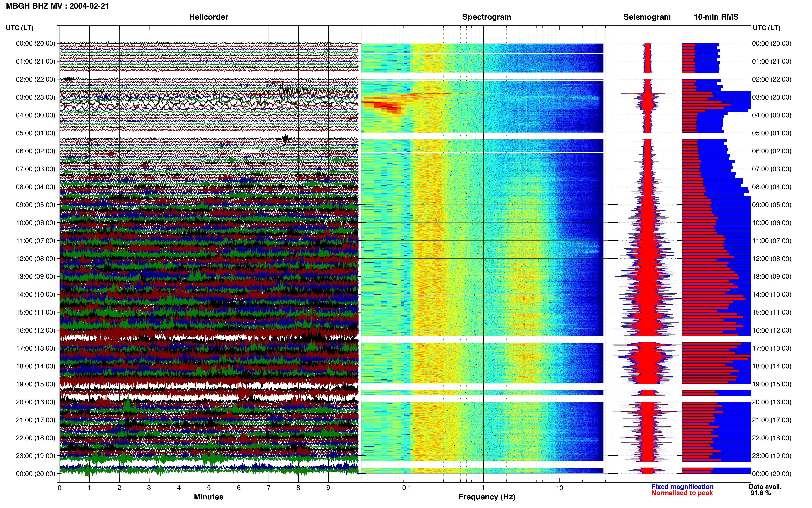The height and width of the screenshot is (508, 812).
Task: Click the left time label '05:00 (01:00)'
Action: tap(36, 133)
